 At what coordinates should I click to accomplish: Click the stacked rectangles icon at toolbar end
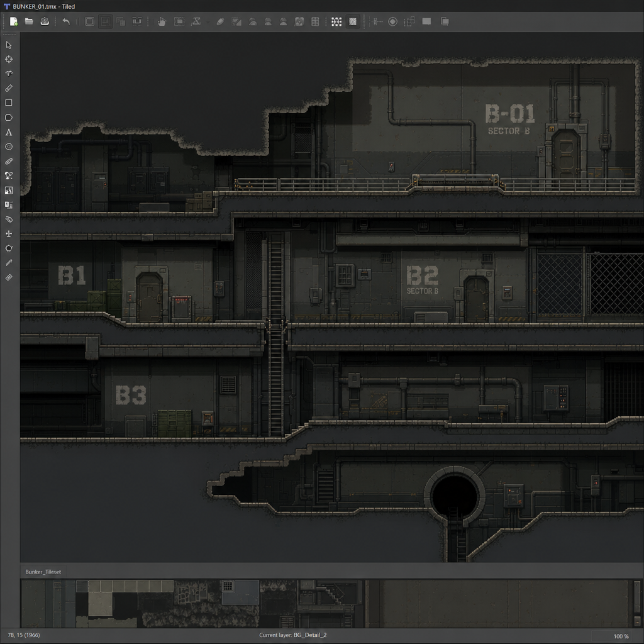click(445, 21)
